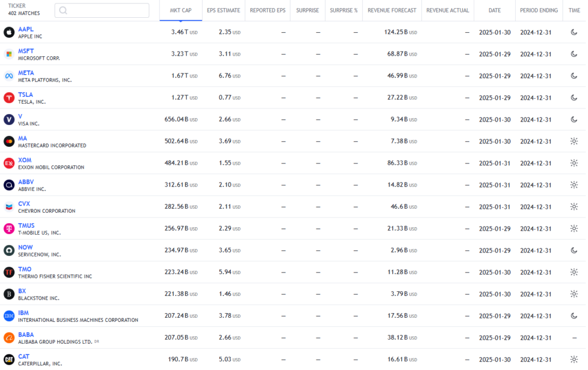Click the Apple company logo icon
Screen dimensions: 588x370
point(9,32)
